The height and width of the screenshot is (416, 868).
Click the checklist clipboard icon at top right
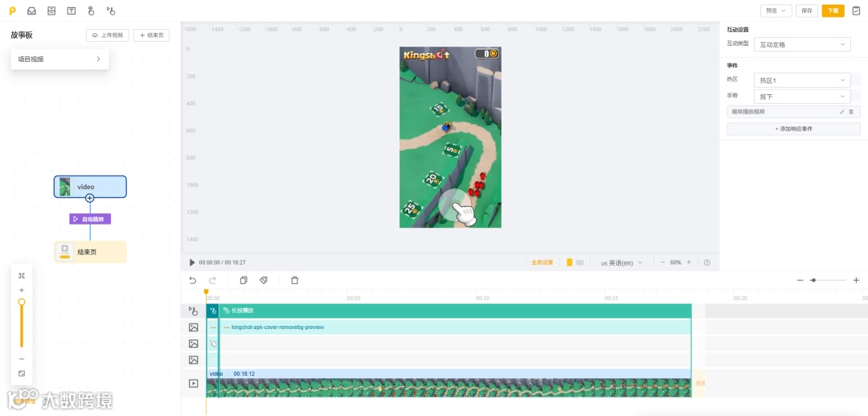[x=856, y=10]
